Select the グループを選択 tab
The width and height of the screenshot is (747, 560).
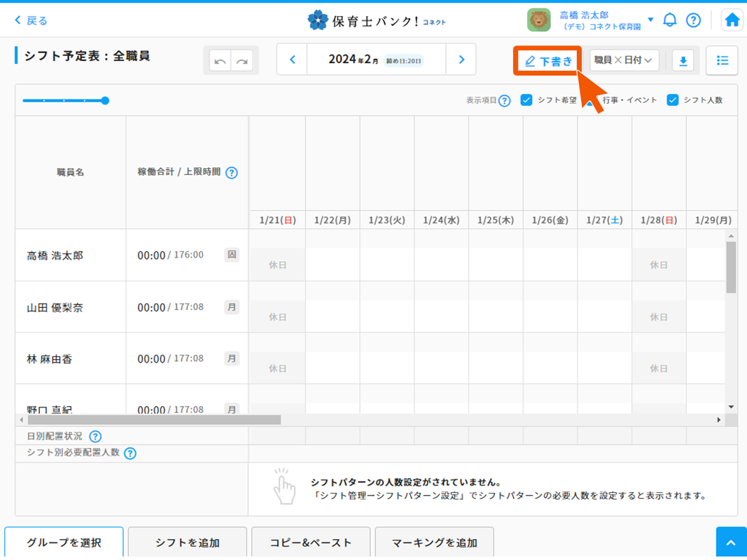click(64, 542)
